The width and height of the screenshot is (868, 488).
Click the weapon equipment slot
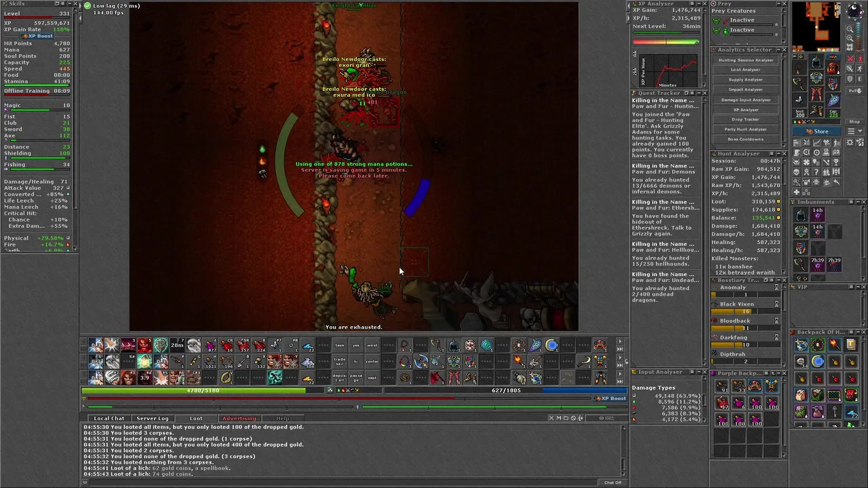pos(800,84)
